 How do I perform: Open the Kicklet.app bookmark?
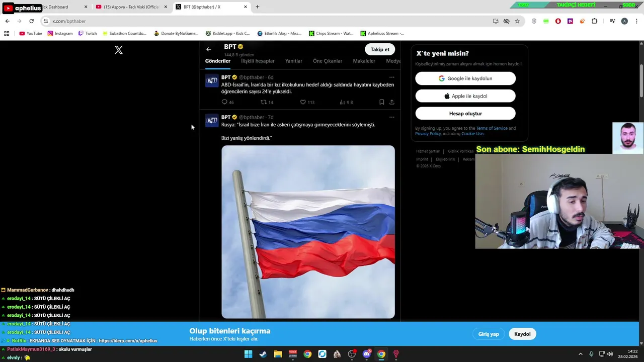(x=227, y=34)
